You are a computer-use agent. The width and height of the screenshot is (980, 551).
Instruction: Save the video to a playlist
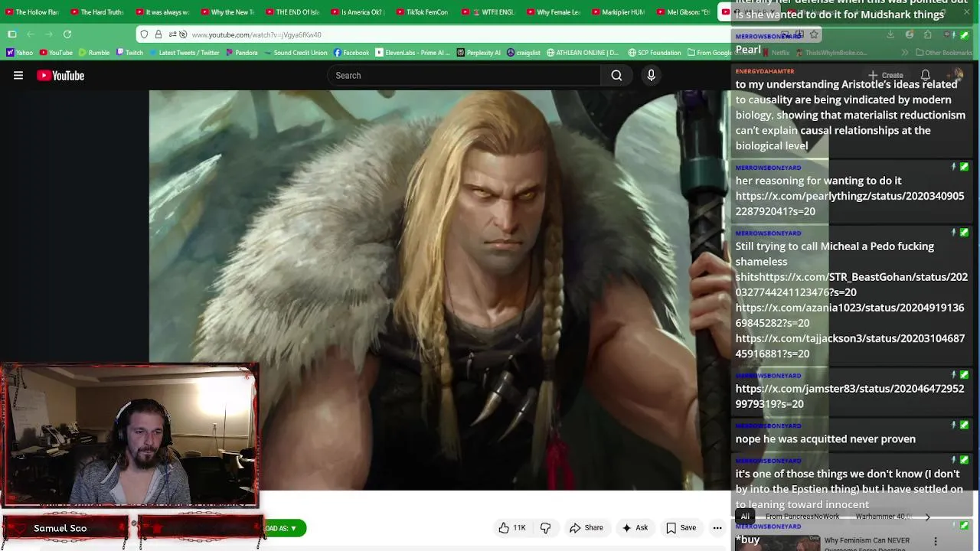pos(681,527)
